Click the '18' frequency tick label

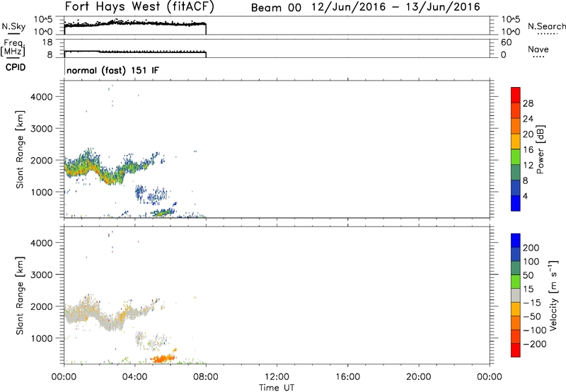(x=47, y=42)
